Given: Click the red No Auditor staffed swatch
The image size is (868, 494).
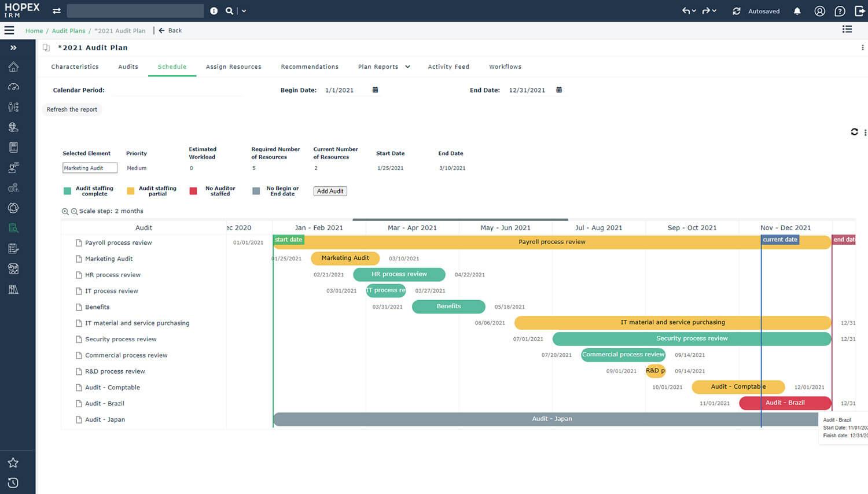Looking at the screenshot, I should click(193, 191).
